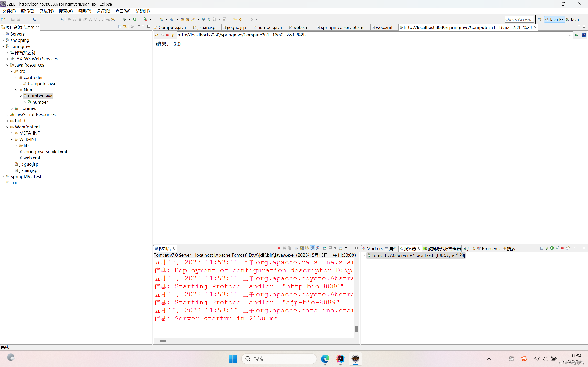The width and height of the screenshot is (588, 367).
Task: Collapse all in project explorer
Action: (120, 27)
